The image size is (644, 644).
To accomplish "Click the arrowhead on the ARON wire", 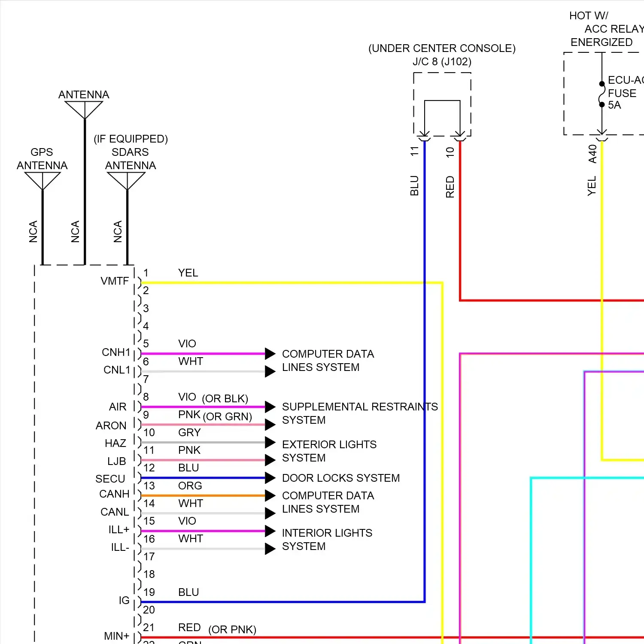I will tap(270, 425).
